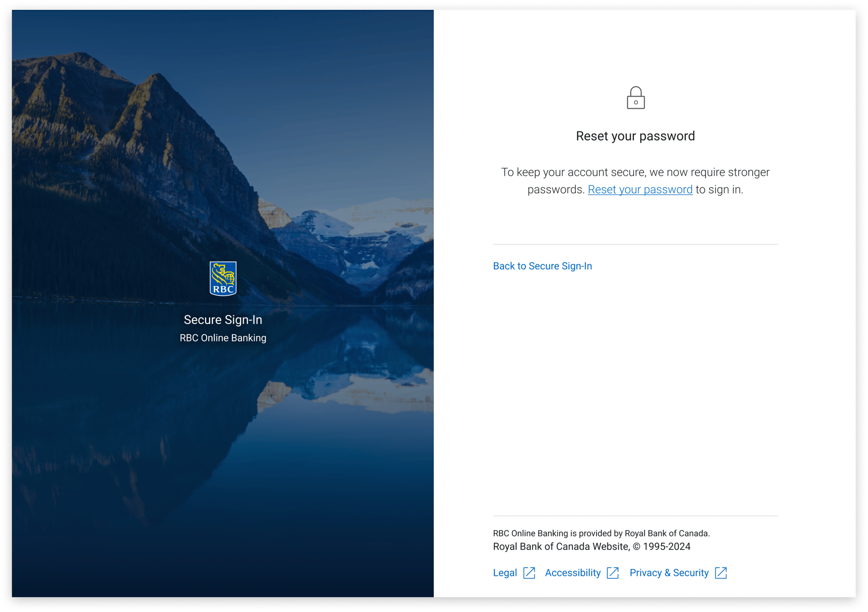Viewport: 868px width, 612px height.
Task: Click the "Reset your password" page heading
Action: tap(635, 136)
